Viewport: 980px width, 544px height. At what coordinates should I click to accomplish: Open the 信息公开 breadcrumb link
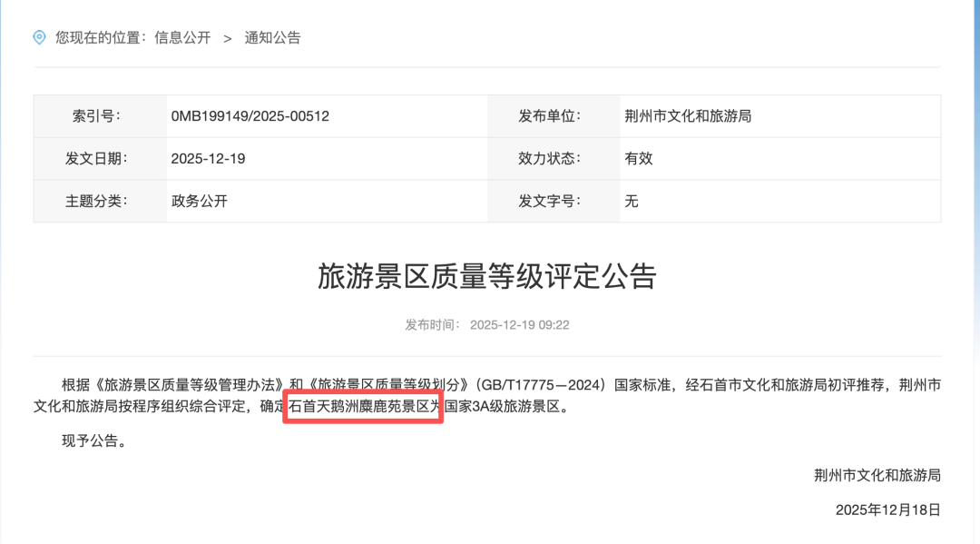(x=182, y=37)
